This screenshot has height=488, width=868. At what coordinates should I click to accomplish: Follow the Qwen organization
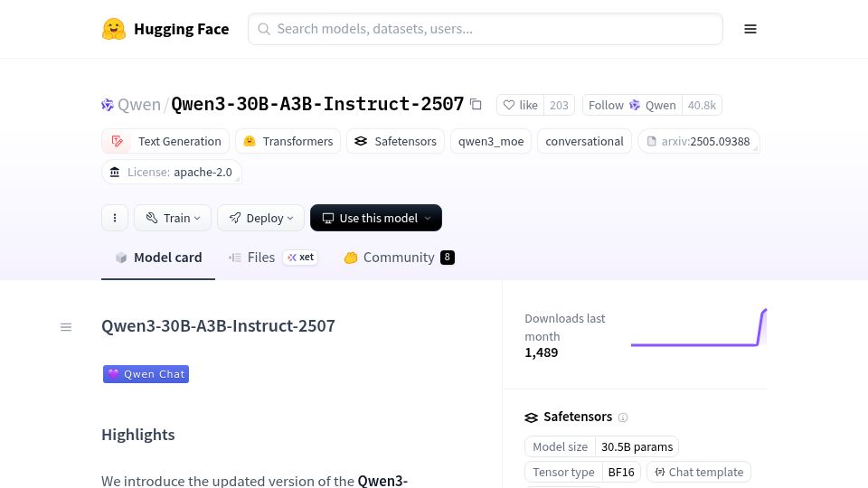(x=632, y=105)
